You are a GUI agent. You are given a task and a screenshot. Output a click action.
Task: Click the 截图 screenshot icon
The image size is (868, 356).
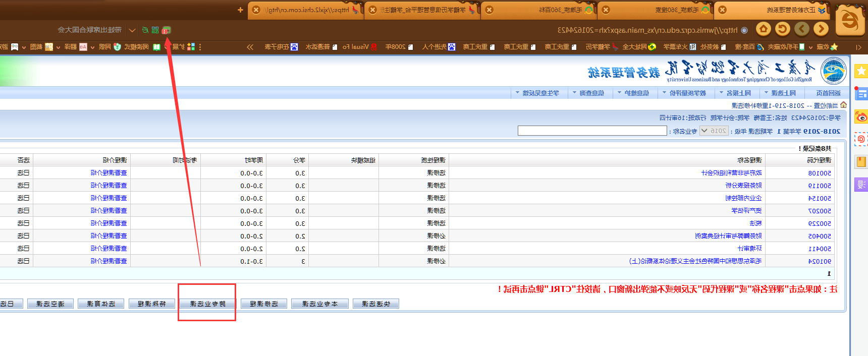click(49, 47)
